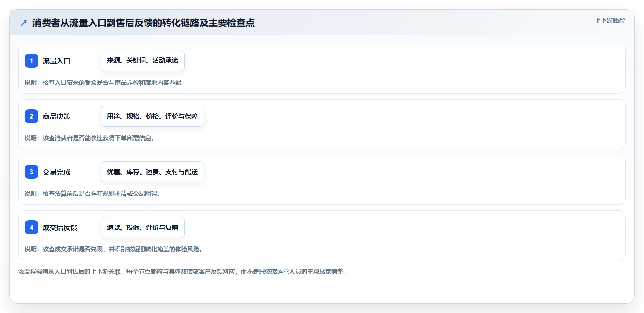Select the step 3 number badge
This screenshot has height=313, width=644.
tap(32, 172)
